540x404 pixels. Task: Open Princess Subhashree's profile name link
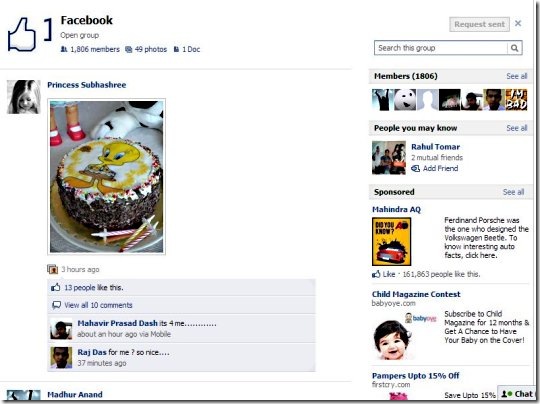coord(86,85)
